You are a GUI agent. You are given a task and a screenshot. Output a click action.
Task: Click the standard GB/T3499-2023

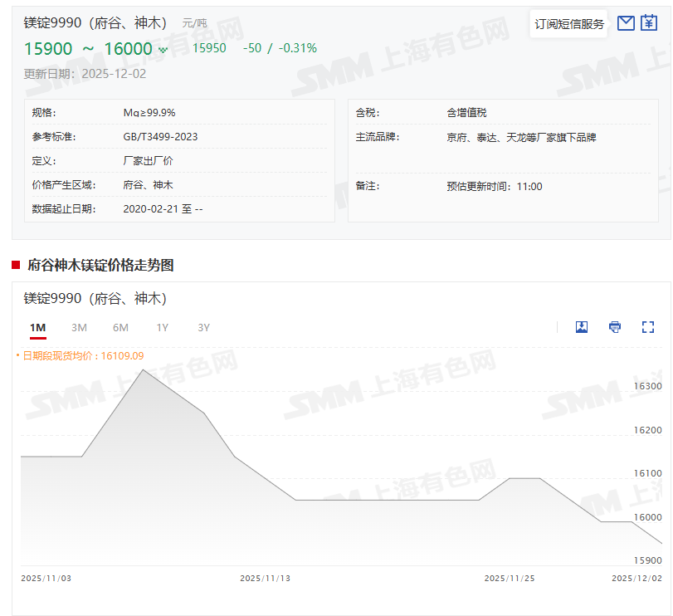pos(160,137)
